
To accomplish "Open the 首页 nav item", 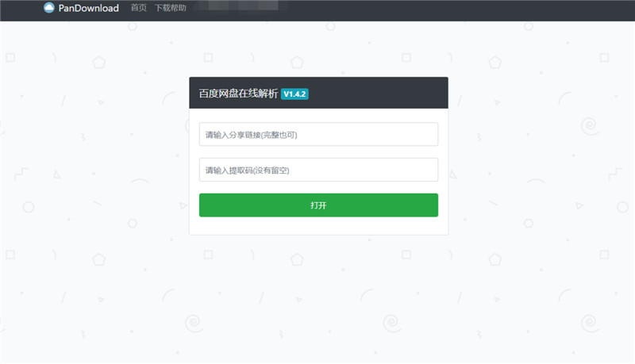I will 138,8.
